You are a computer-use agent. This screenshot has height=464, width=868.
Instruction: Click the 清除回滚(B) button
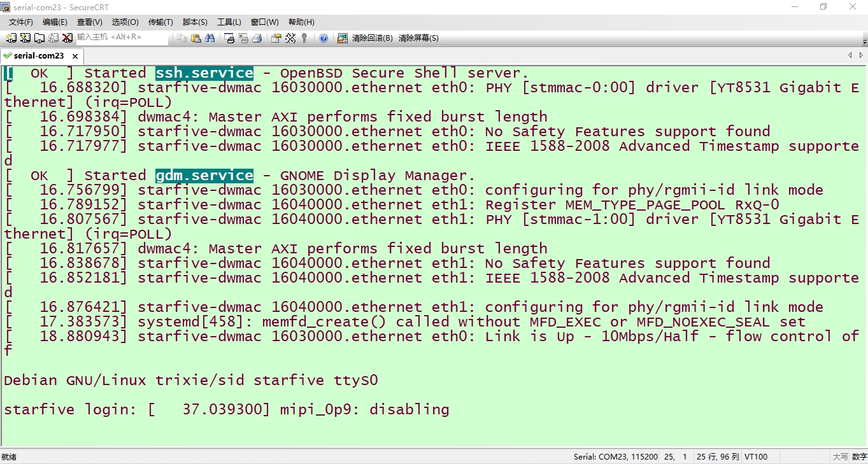tap(373, 38)
